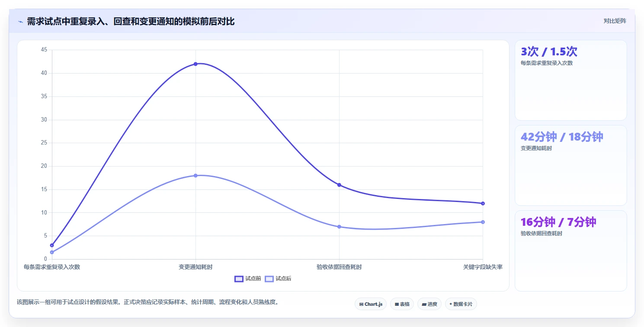Click the 数据卡片 tag
Viewport: 644px width, 327px height.
pyautogui.click(x=461, y=304)
